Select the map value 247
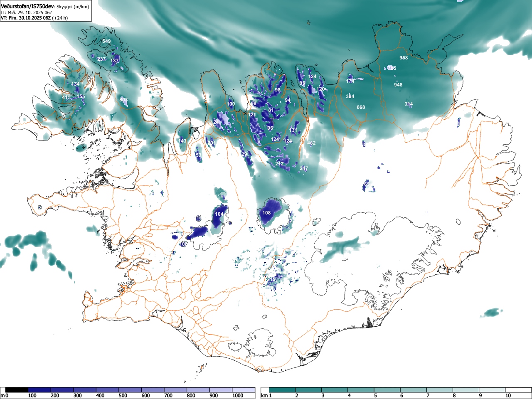The image size is (532, 399). 304,168
